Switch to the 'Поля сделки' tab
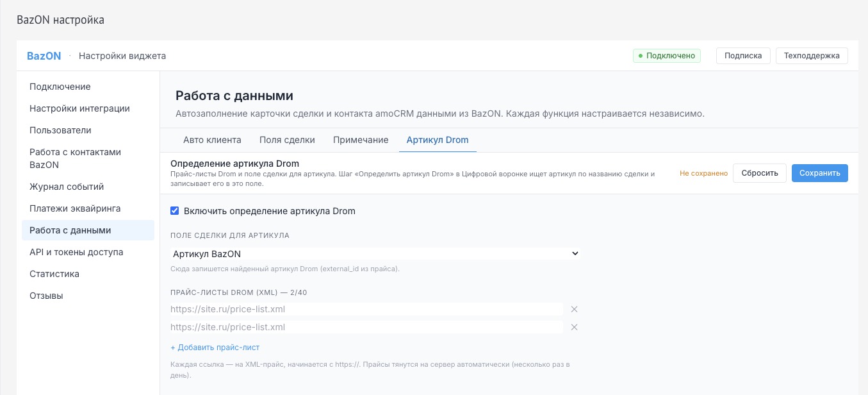Screen dimensions: 868x395 287,140
